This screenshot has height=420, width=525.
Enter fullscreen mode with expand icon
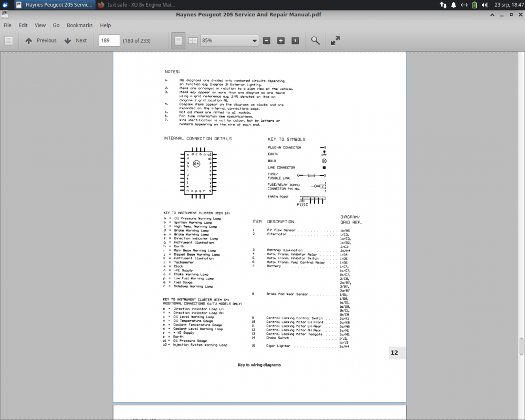335,40
